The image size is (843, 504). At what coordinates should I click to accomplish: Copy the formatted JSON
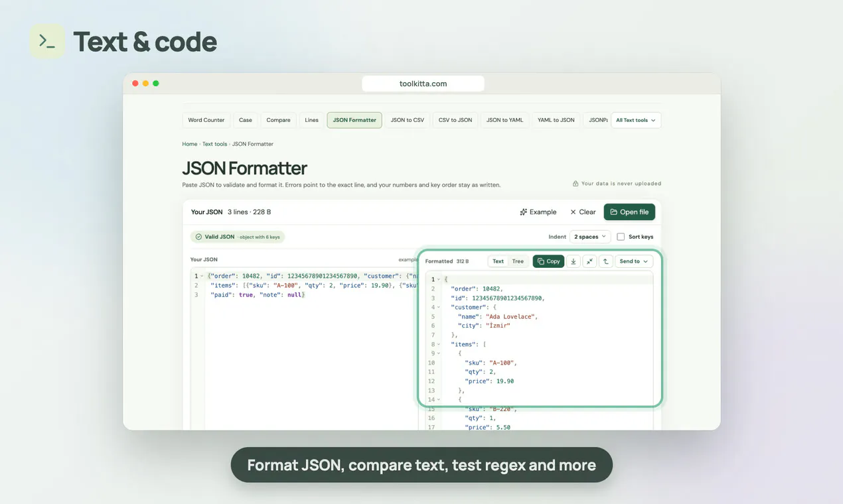[548, 261]
